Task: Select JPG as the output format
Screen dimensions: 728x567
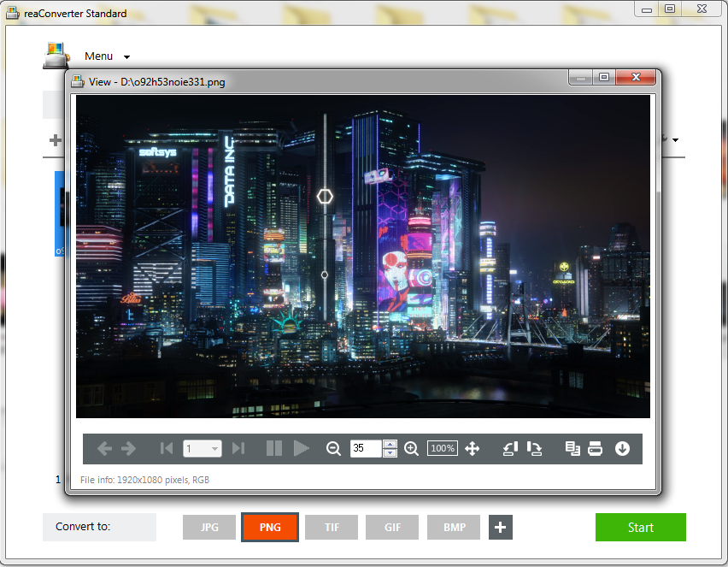Action: pyautogui.click(x=209, y=527)
